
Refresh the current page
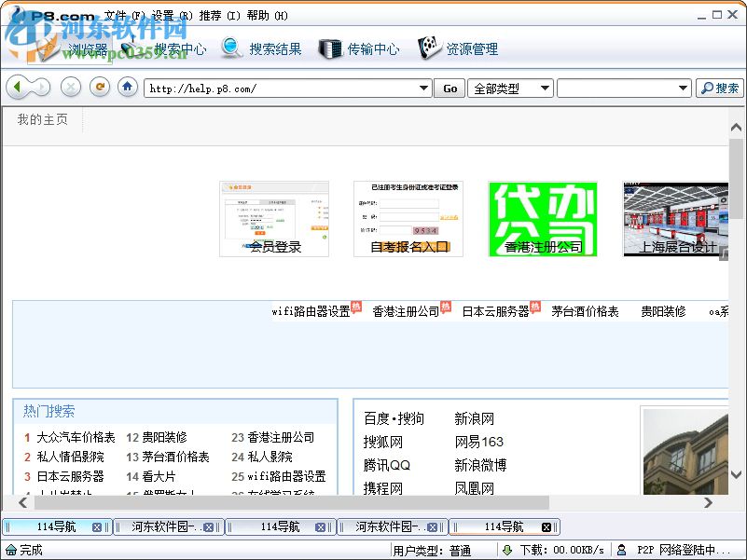click(99, 88)
